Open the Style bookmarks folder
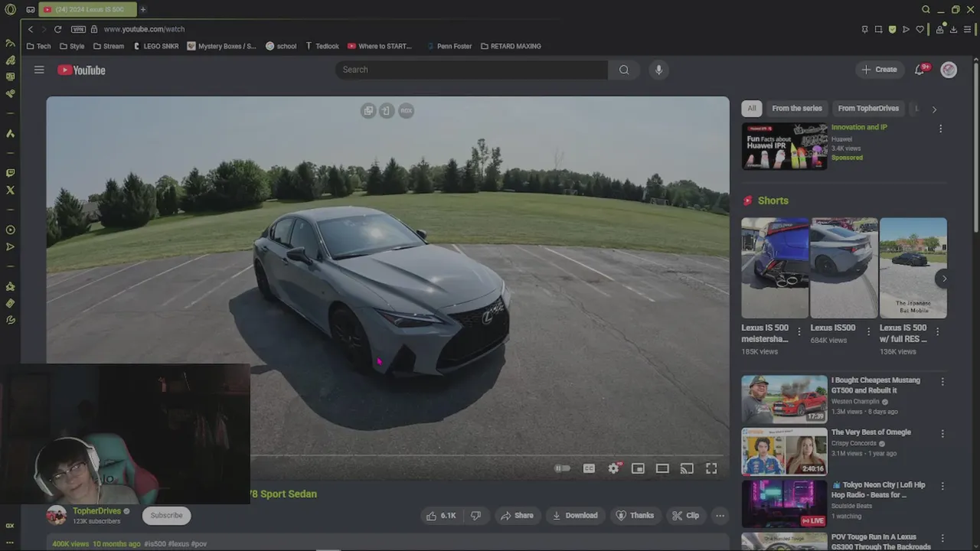The height and width of the screenshot is (551, 980). coord(72,46)
